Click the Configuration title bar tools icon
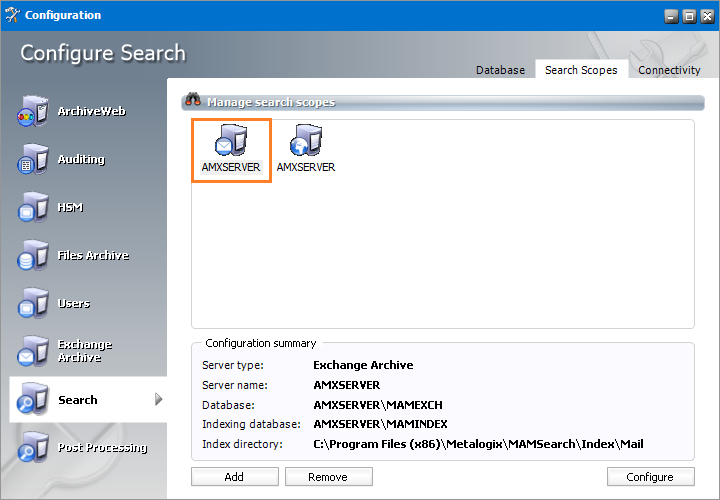The width and height of the screenshot is (720, 500). (12, 15)
